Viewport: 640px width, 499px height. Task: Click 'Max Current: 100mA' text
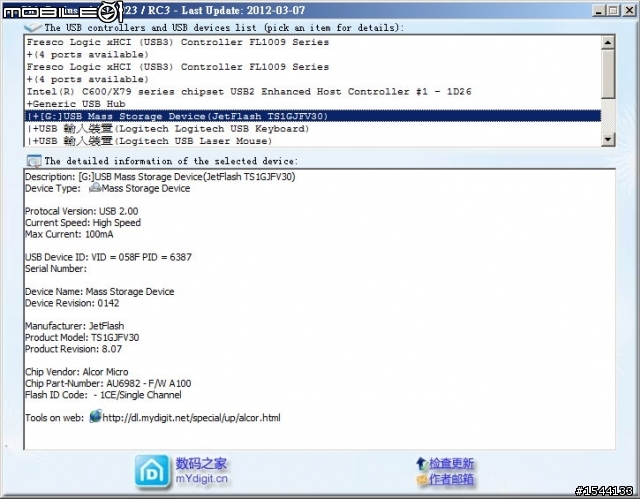(x=69, y=234)
